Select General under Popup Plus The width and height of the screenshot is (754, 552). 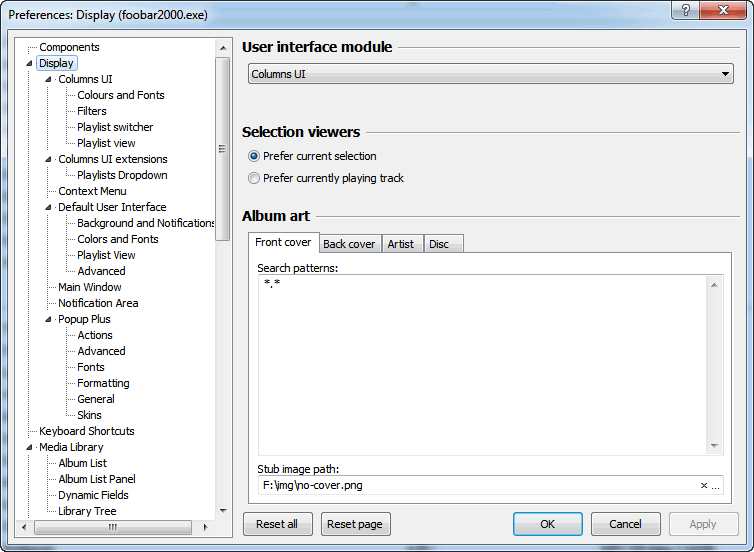(x=96, y=399)
